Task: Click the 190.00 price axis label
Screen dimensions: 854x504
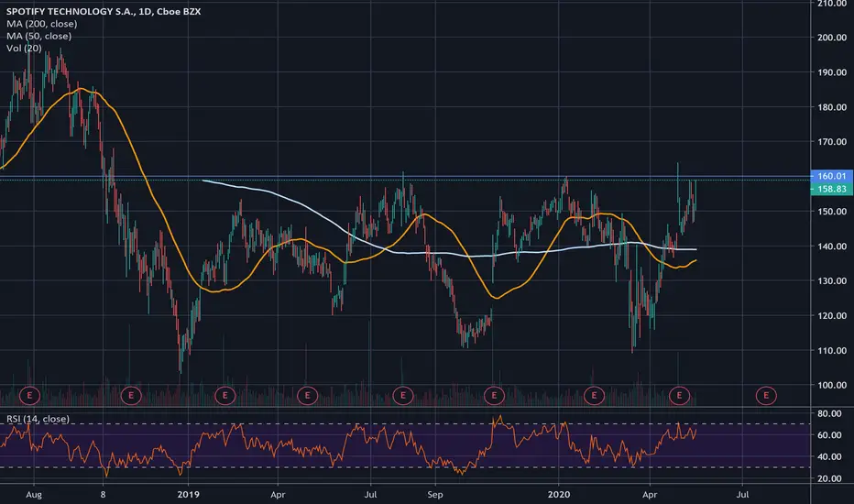Action: pos(832,72)
